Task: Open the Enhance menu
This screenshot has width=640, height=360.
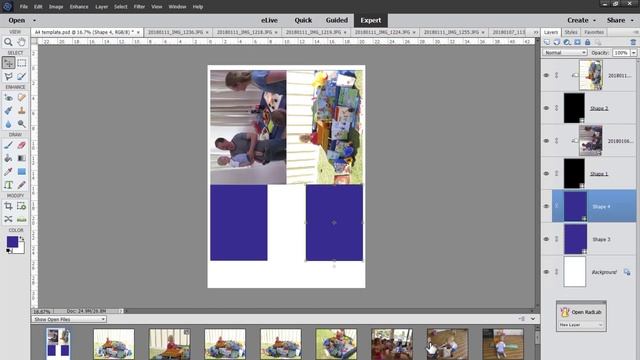Action: pyautogui.click(x=79, y=7)
